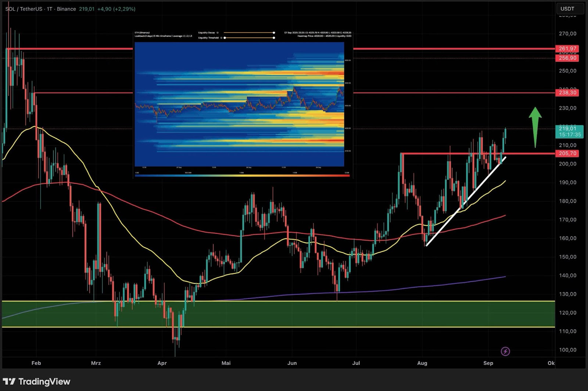This screenshot has width=588, height=391.
Task: Click the Liquidity Decay info icon
Action: 218,33
